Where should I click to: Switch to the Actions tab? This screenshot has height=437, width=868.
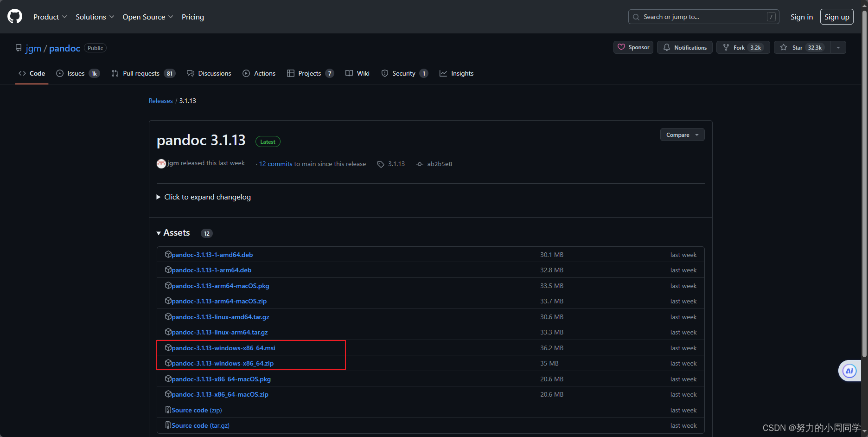pyautogui.click(x=259, y=73)
